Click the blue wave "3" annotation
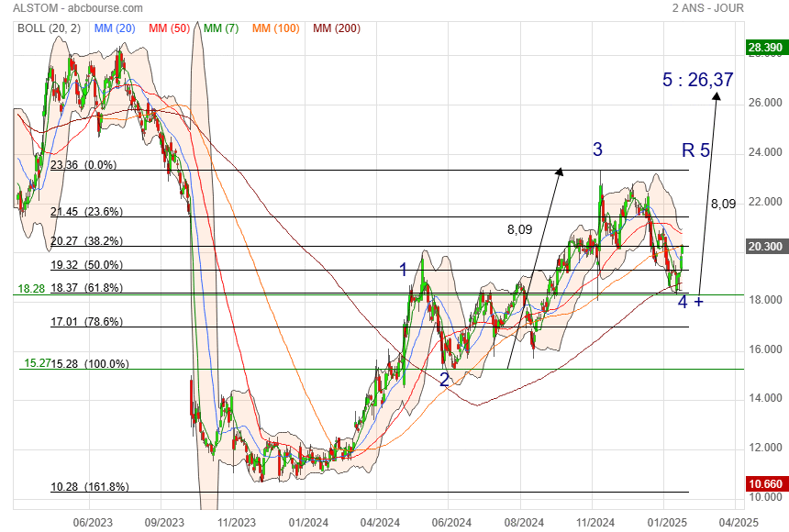Screen dimensions: 789x532 tap(597, 150)
